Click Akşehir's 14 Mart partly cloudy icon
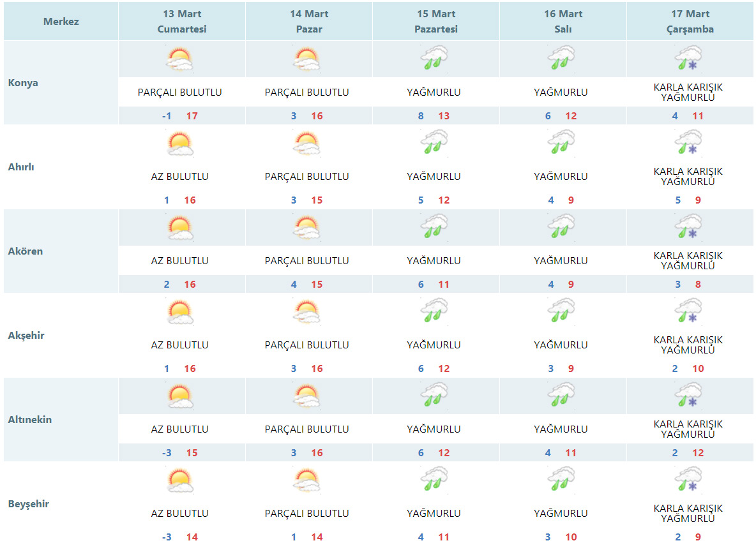 pos(306,312)
